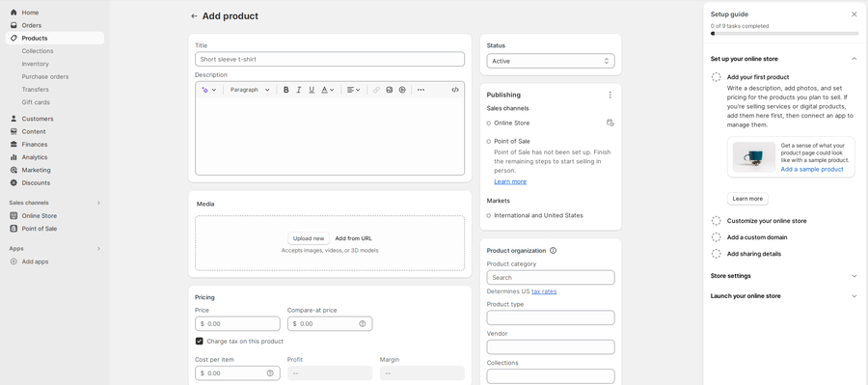Expand Launch your online store section
The image size is (868, 385).
[854, 296]
